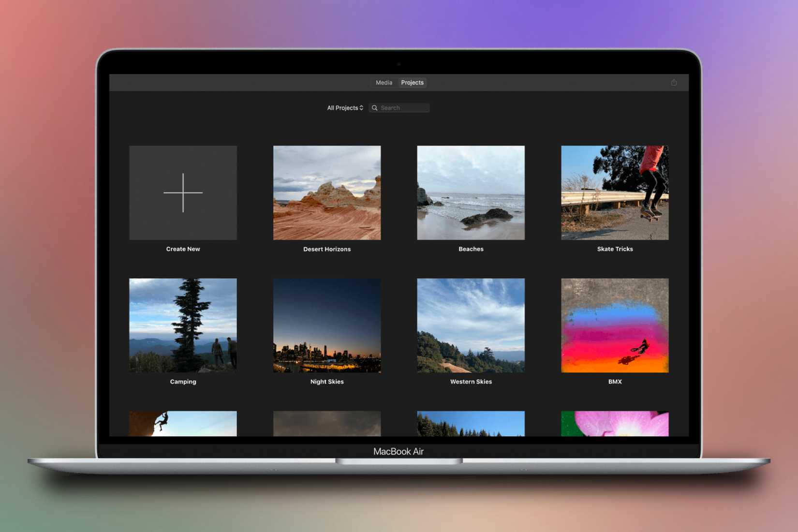Viewport: 798px width, 532px height.
Task: Open the Beaches project thumbnail
Action: pyautogui.click(x=471, y=192)
